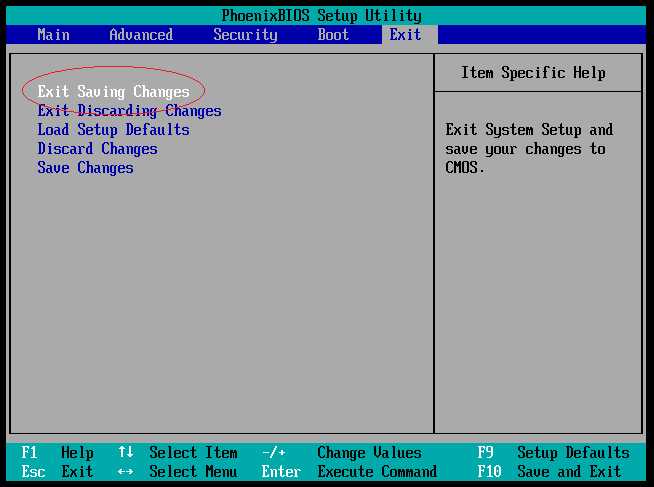Select Load Setup Defaults option
654x487 pixels.
(113, 130)
